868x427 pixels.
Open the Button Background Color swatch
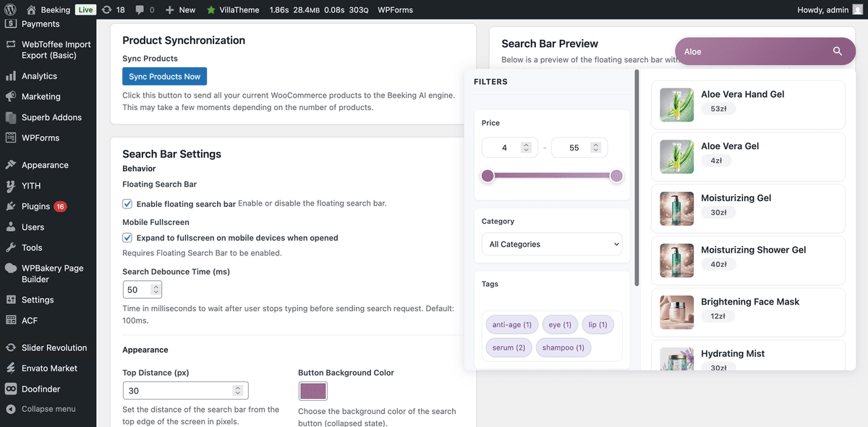pyautogui.click(x=312, y=392)
